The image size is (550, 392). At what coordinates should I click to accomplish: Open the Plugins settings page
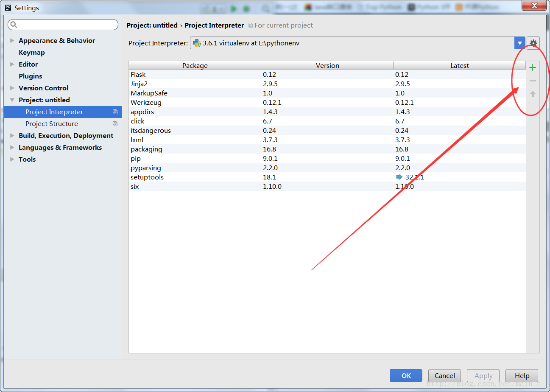coord(31,76)
